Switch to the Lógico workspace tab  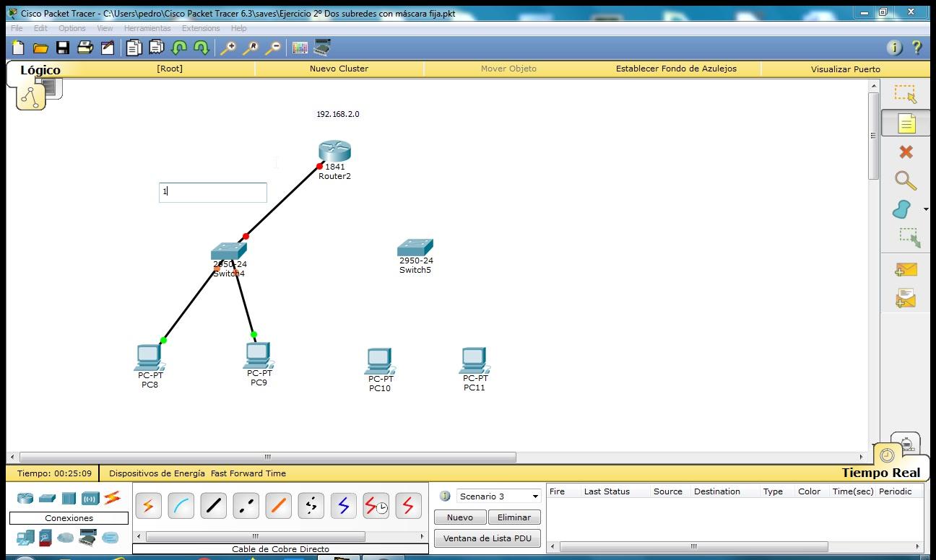click(40, 70)
